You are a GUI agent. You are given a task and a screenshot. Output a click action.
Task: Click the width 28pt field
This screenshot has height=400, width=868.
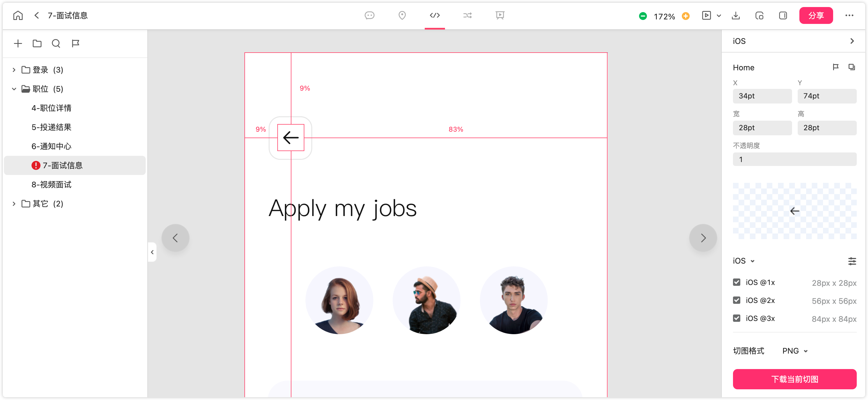(x=762, y=128)
